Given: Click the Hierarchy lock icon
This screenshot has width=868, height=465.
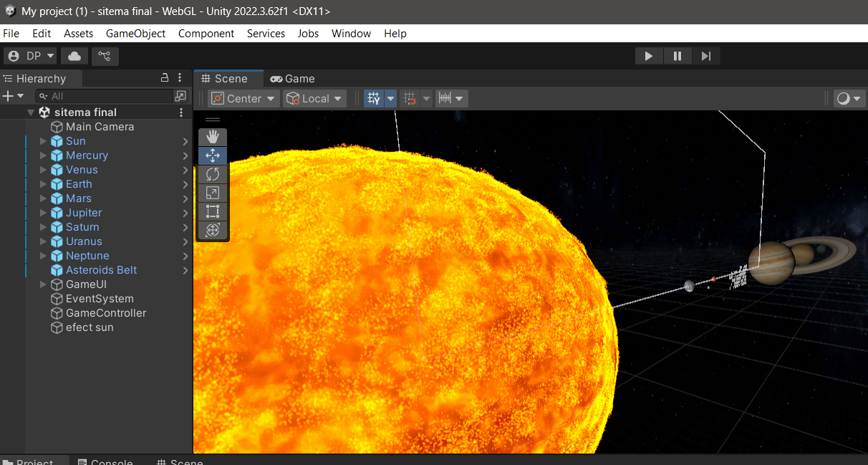Looking at the screenshot, I should (165, 78).
